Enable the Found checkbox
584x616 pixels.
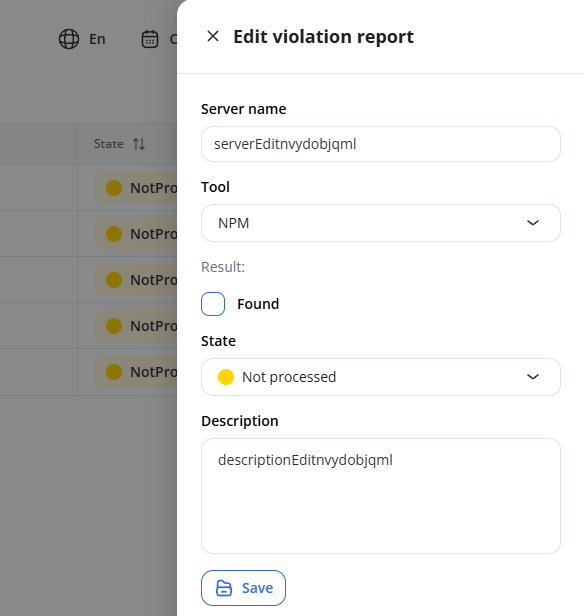pyautogui.click(x=213, y=304)
